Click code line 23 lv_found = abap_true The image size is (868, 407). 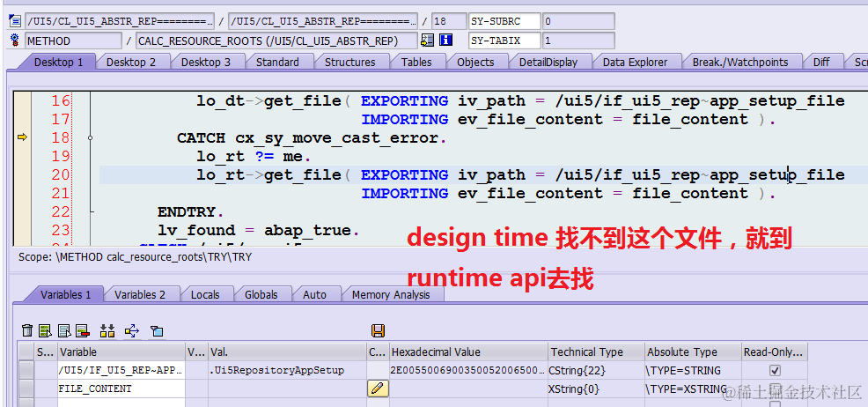coord(259,230)
